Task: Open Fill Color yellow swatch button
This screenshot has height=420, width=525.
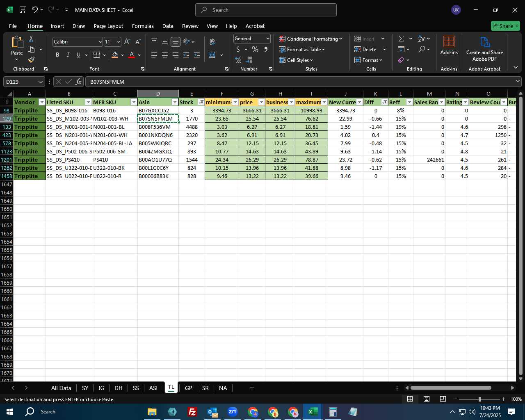Action: pos(115,55)
